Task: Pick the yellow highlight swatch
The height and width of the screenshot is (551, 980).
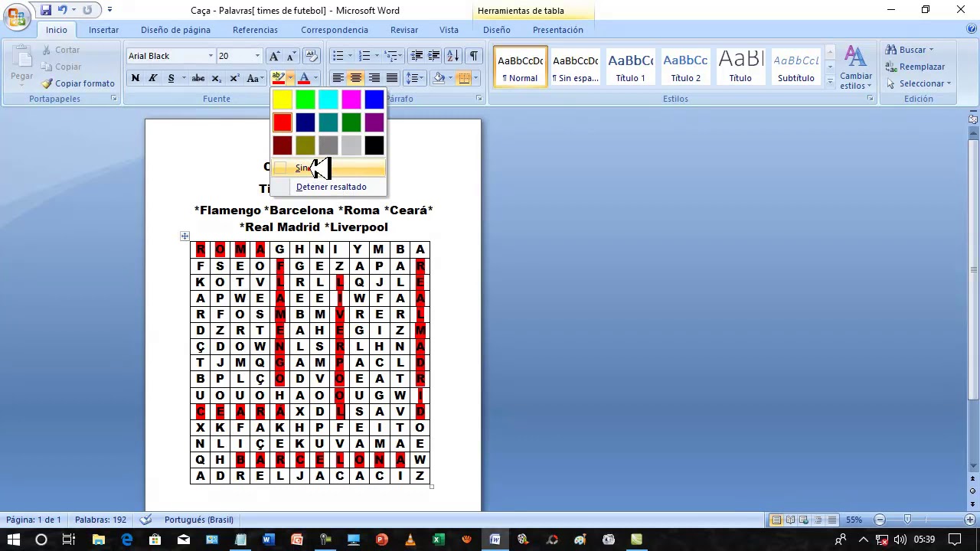Action: 283,99
